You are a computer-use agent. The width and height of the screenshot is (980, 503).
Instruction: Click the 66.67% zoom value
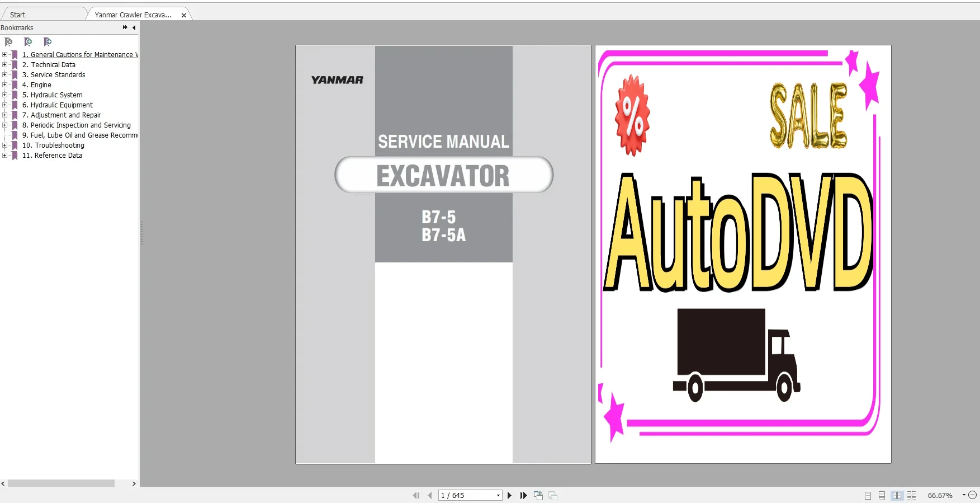(x=940, y=495)
